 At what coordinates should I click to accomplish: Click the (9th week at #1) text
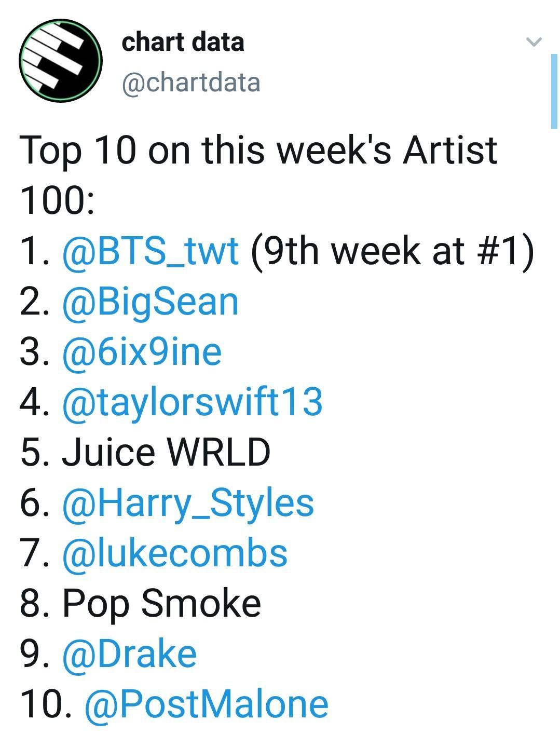[392, 251]
